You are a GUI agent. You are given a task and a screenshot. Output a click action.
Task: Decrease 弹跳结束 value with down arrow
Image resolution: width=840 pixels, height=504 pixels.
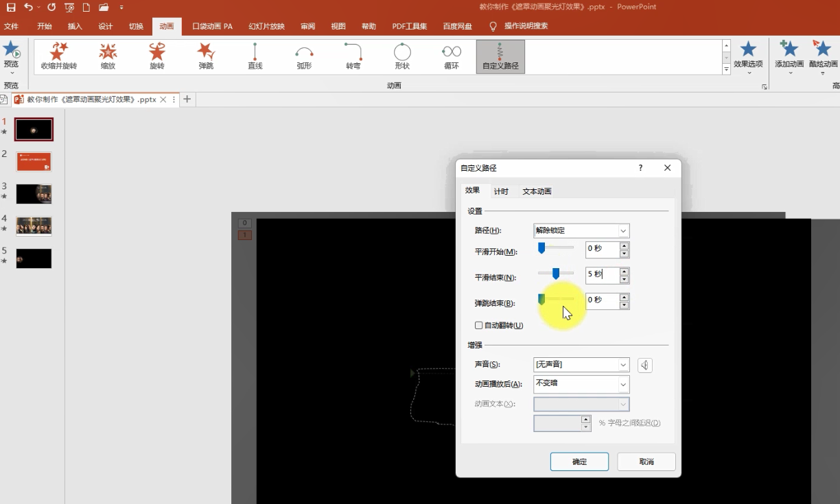pyautogui.click(x=624, y=305)
